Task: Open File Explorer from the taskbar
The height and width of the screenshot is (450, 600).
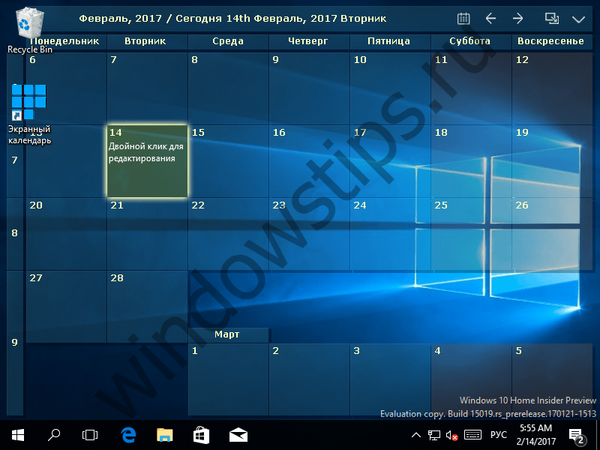Action: click(x=165, y=435)
